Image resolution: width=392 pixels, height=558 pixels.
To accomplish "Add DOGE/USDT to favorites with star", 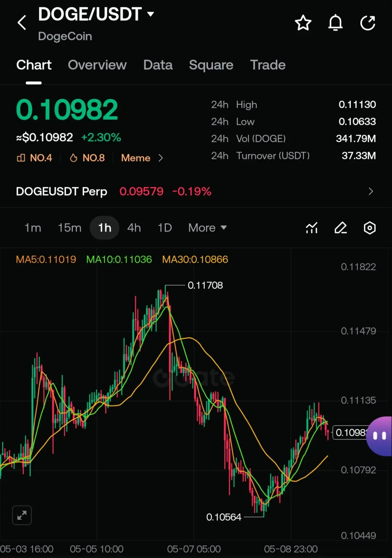I will tap(303, 23).
